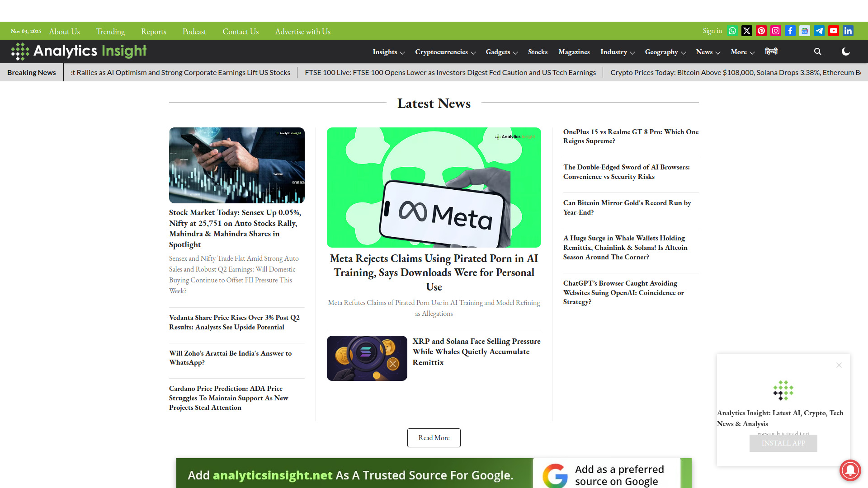Click the INSTALL APP button
This screenshot has width=868, height=488.
(x=783, y=443)
